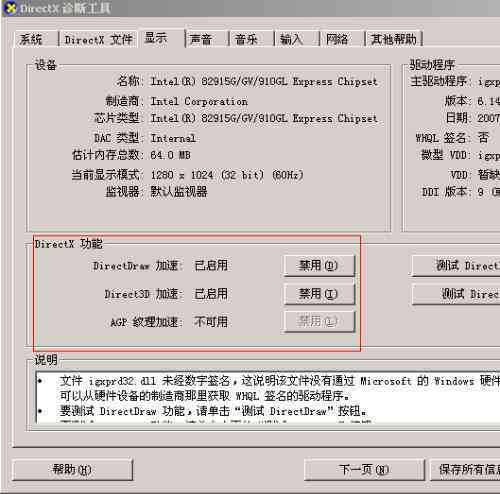Open the DirectX 文件 tab
Image resolution: width=500 pixels, height=494 pixels.
tap(98, 40)
